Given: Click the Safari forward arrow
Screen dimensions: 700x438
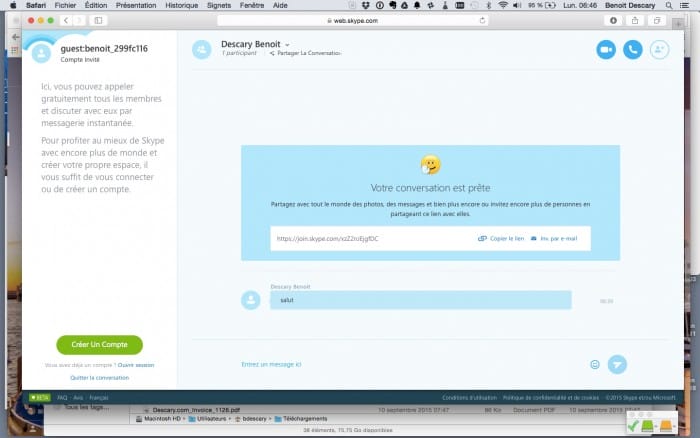Looking at the screenshot, I should click(79, 21).
